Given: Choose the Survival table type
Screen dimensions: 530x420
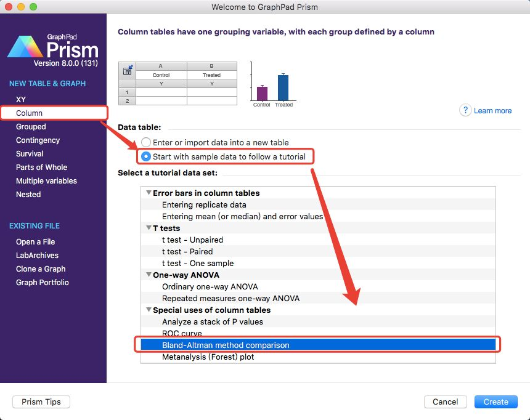Looking at the screenshot, I should [30, 153].
